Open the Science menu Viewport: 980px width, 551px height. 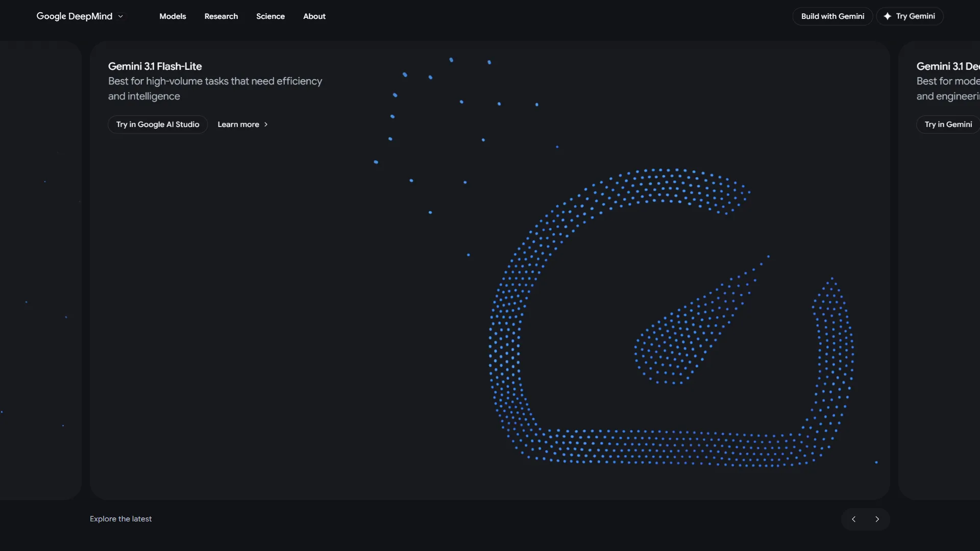271,16
